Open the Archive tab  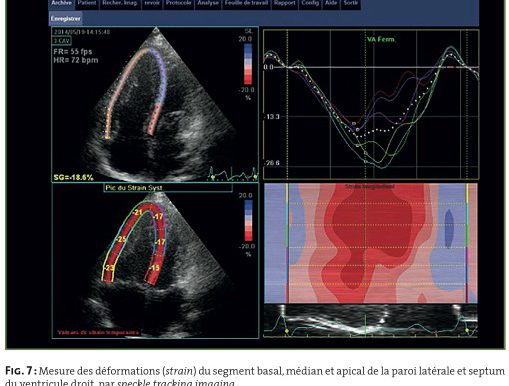(x=61, y=3)
